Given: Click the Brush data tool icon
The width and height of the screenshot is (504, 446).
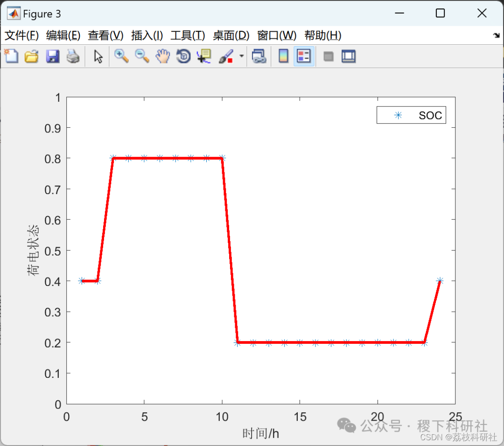Looking at the screenshot, I should coord(226,56).
